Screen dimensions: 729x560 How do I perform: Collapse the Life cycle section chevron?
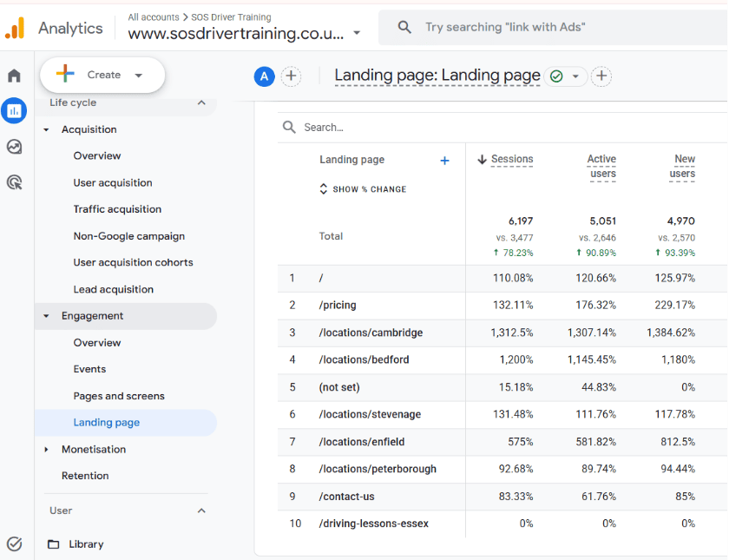tap(201, 102)
